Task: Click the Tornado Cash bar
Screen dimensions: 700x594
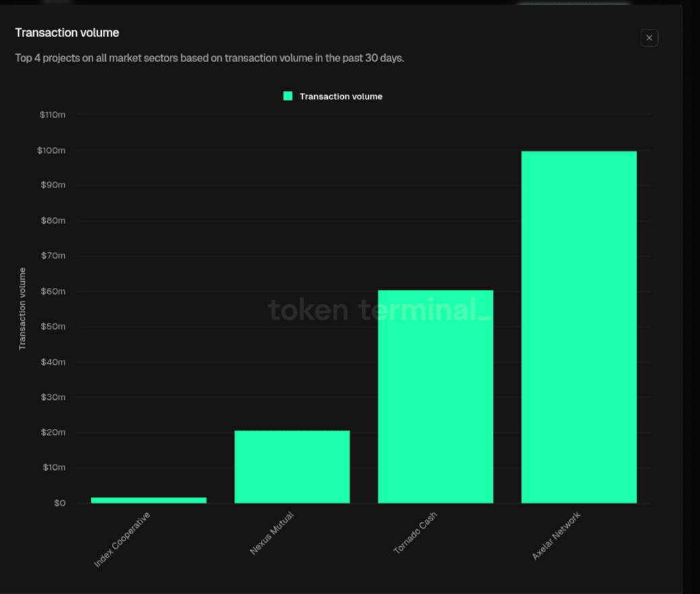Action: click(435, 396)
